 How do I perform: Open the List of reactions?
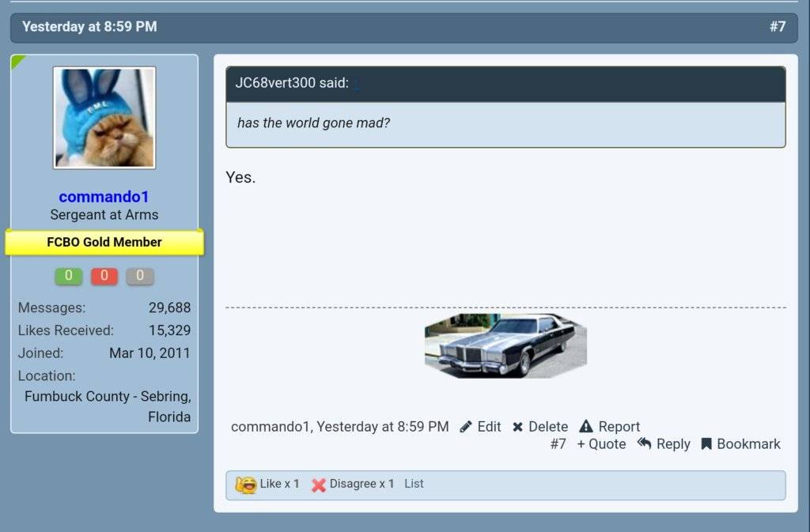pos(414,484)
